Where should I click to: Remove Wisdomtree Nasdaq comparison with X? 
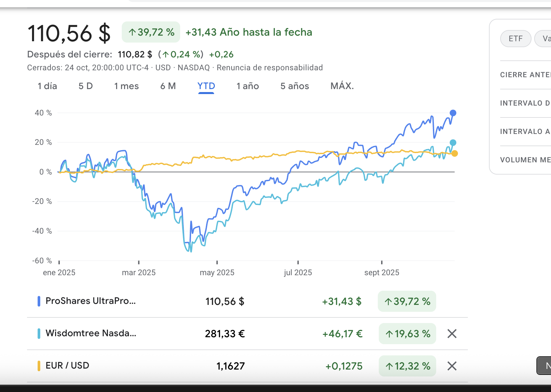click(452, 334)
